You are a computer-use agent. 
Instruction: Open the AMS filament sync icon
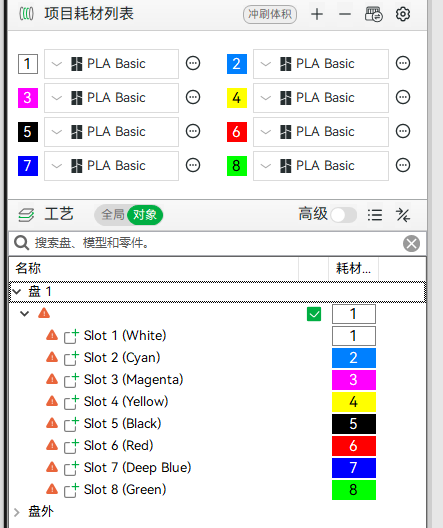(x=373, y=14)
